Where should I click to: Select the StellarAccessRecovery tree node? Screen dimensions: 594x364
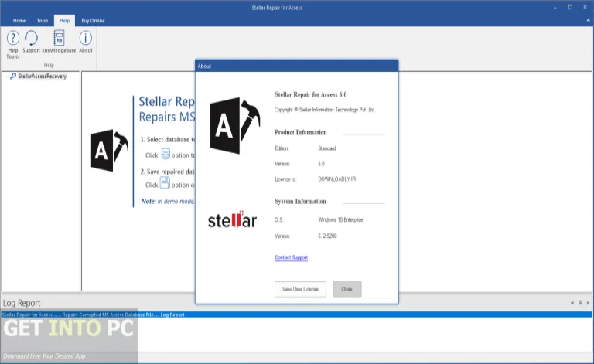pyautogui.click(x=42, y=76)
